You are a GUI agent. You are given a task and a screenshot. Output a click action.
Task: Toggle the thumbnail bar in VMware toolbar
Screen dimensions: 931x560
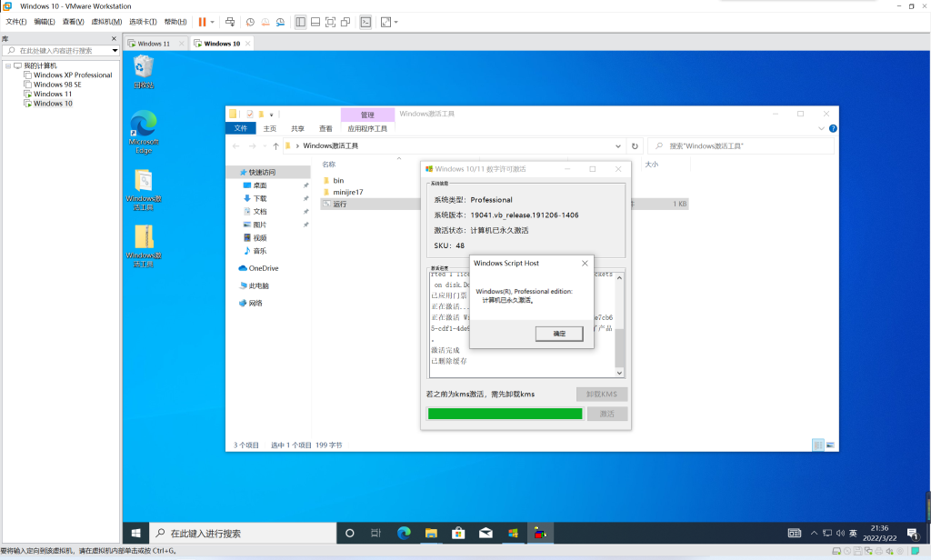[x=315, y=22]
